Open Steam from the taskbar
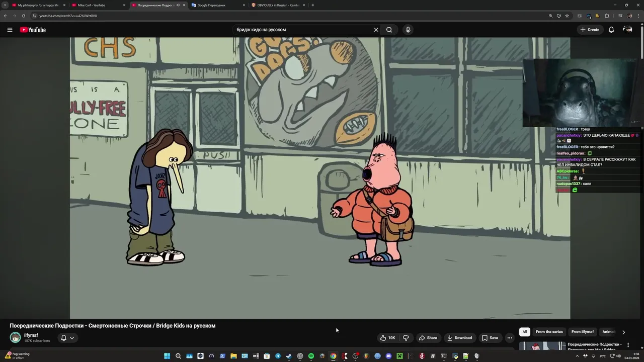This screenshot has height=362, width=644. (289, 356)
